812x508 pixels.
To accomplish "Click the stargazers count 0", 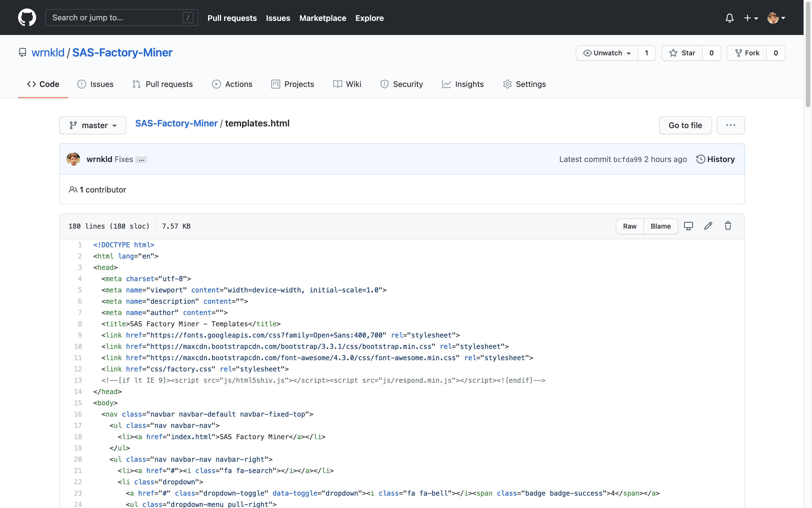I will point(711,53).
